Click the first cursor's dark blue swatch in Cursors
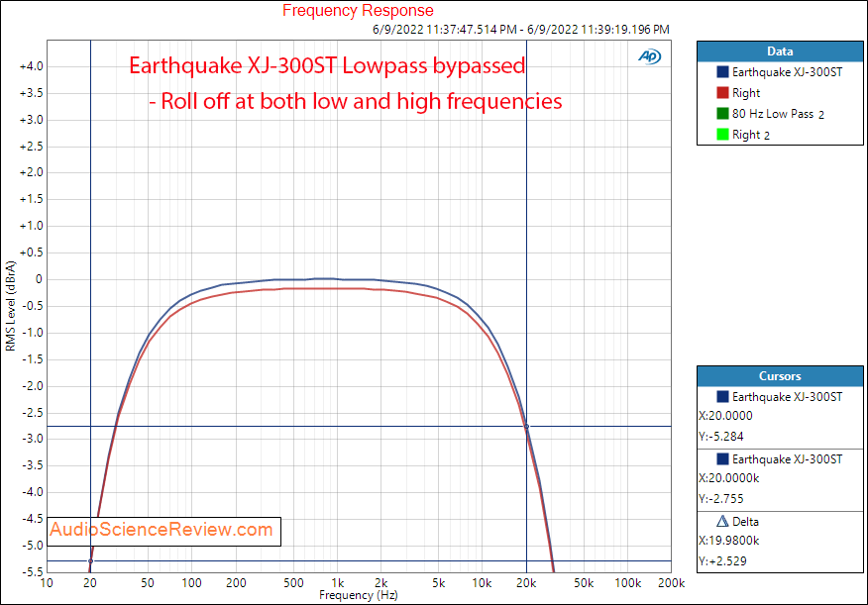This screenshot has width=868, height=605. (722, 396)
